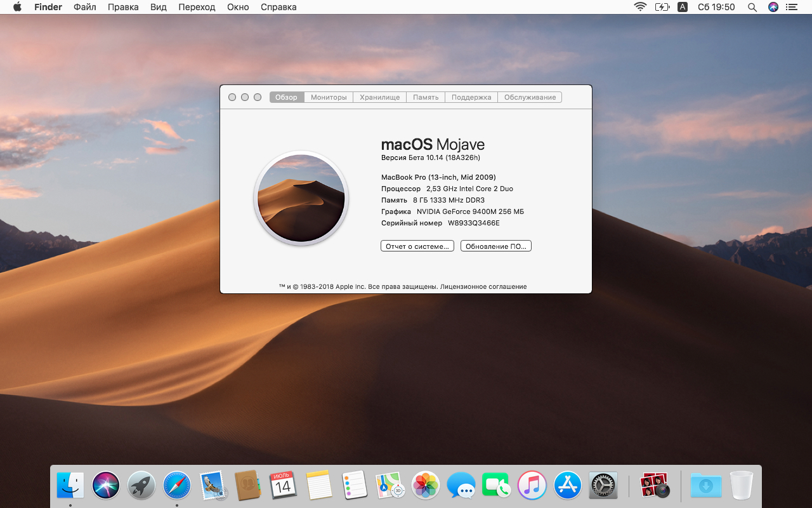Screen dimensions: 812x508
Task: Open Launchpad rocket icon
Action: [141, 486]
